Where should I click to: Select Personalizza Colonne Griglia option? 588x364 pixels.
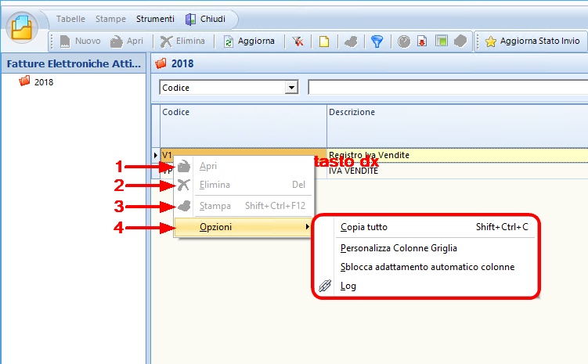coord(399,248)
